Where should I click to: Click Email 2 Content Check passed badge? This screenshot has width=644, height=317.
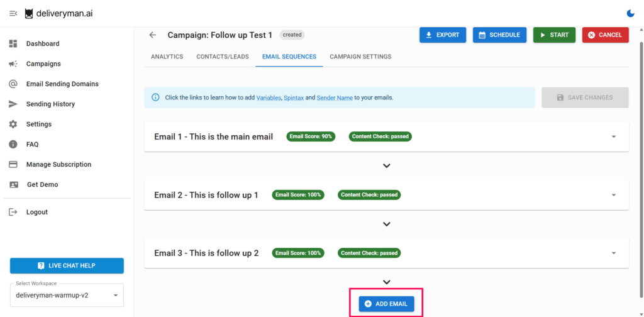(x=369, y=195)
